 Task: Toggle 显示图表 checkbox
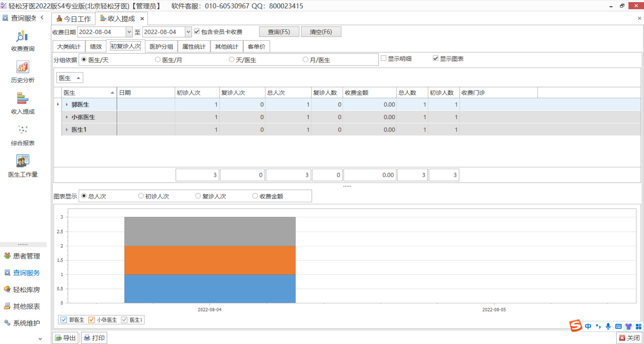[435, 58]
